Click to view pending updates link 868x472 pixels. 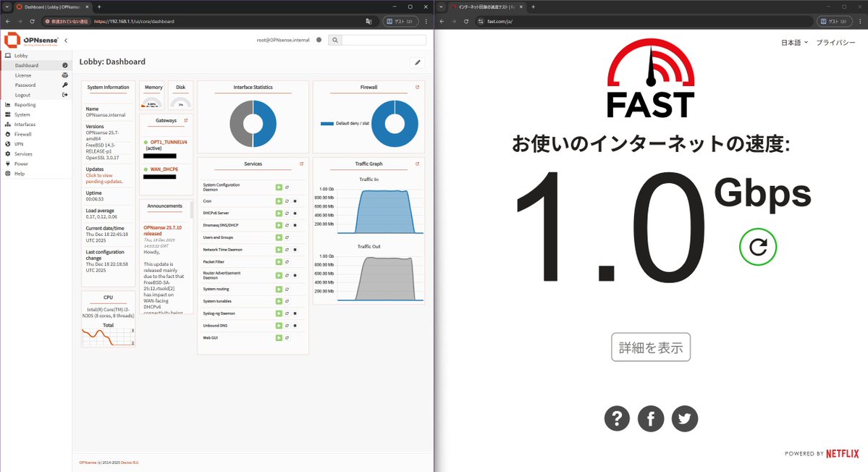[x=104, y=178]
